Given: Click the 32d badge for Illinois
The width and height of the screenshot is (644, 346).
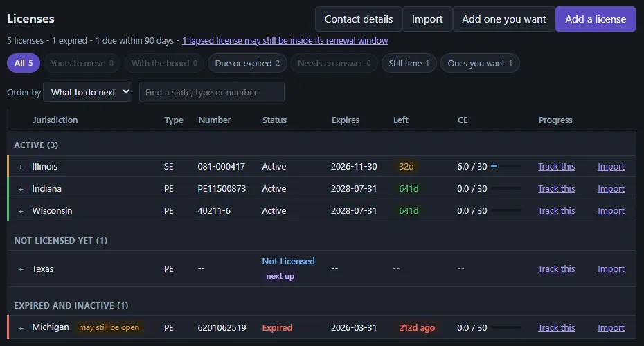Looking at the screenshot, I should pos(406,167).
